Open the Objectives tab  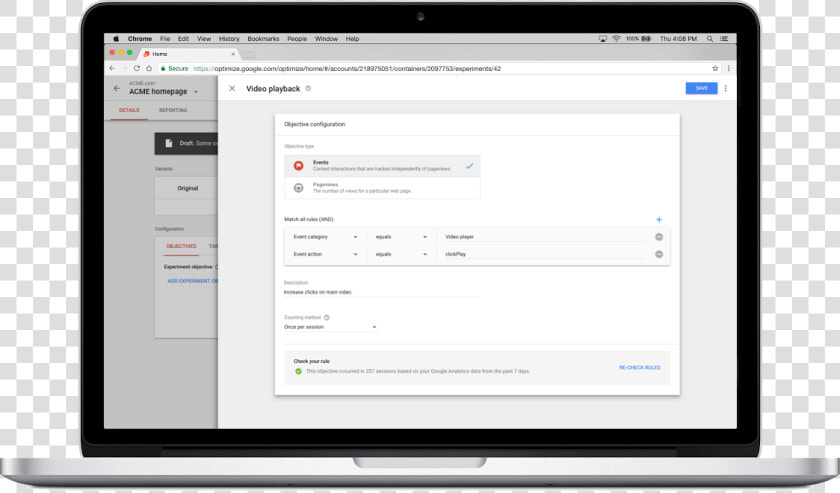tap(182, 246)
